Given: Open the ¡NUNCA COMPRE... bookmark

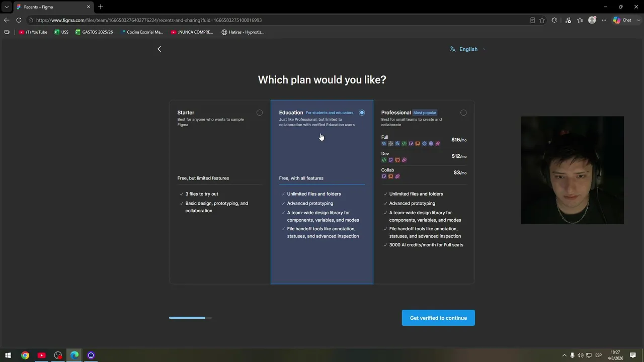Looking at the screenshot, I should point(192,32).
